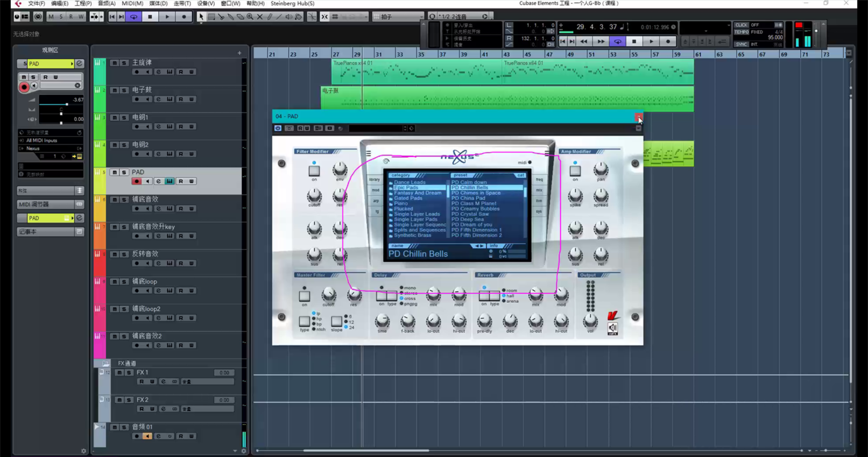Image resolution: width=868 pixels, height=457 pixels.
Task: Open the MIDI(M) menu
Action: pyautogui.click(x=132, y=4)
